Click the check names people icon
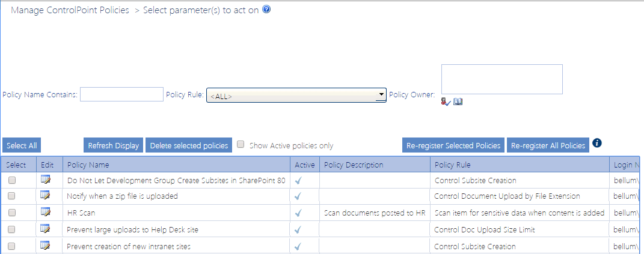This screenshot has width=644, height=254. (446, 102)
